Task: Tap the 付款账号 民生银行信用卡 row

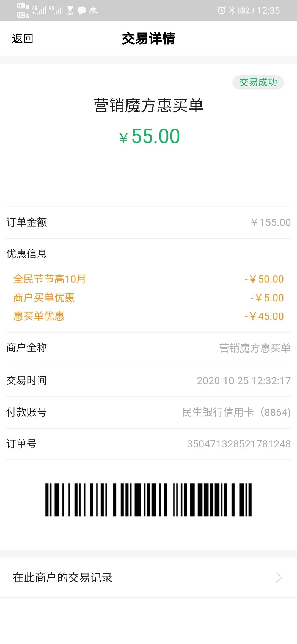Action: click(148, 412)
